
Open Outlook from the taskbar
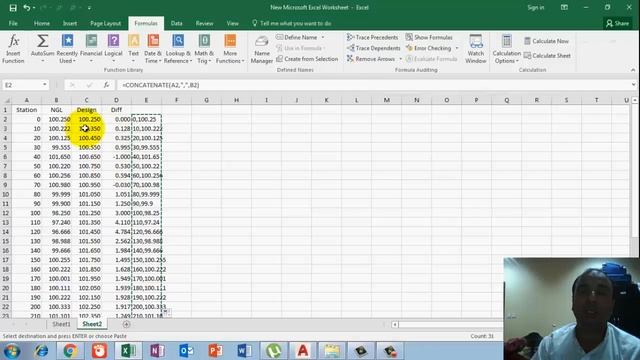pyautogui.click(x=186, y=351)
